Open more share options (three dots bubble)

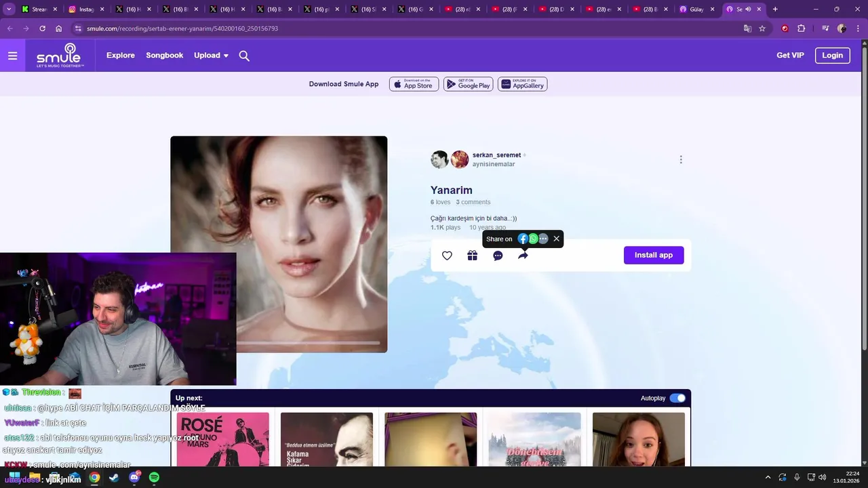[543, 239]
